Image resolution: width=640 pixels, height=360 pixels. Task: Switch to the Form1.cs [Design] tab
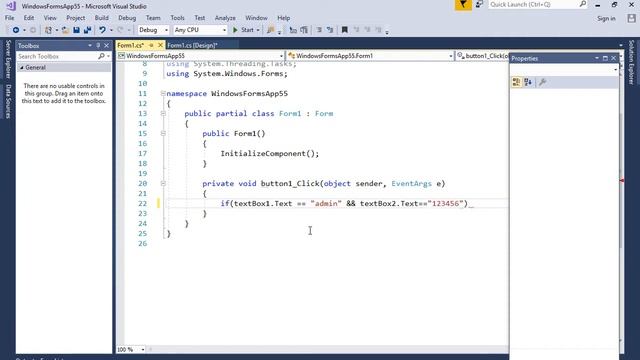point(192,45)
